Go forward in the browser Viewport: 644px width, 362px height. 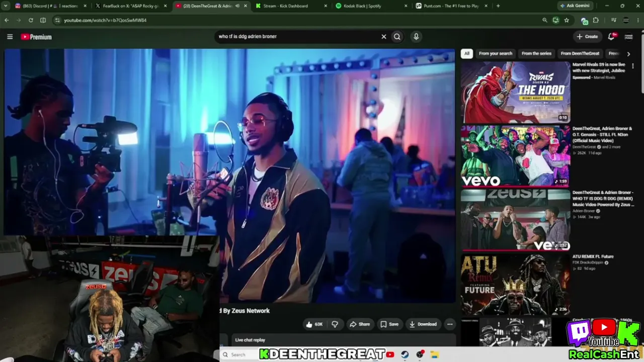[x=19, y=20]
